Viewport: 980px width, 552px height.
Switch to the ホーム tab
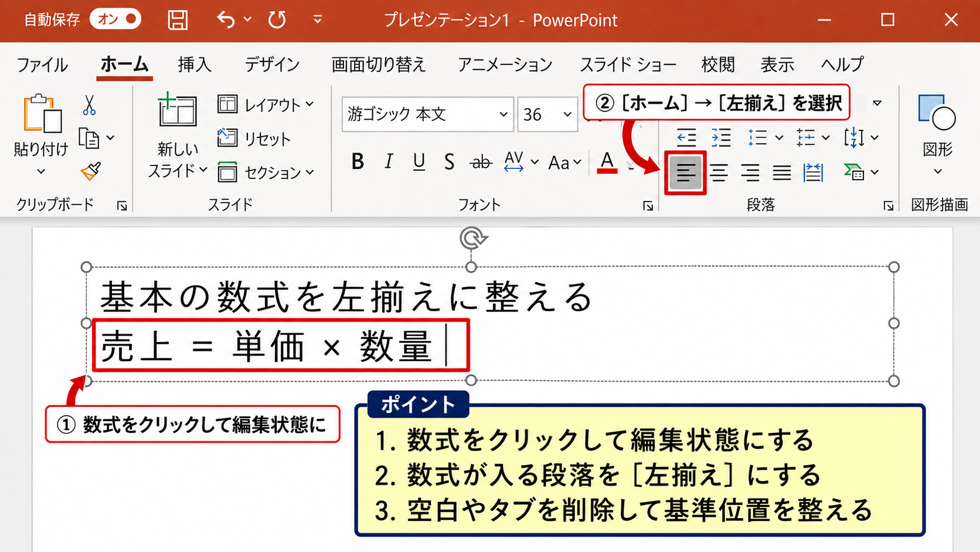pos(124,64)
